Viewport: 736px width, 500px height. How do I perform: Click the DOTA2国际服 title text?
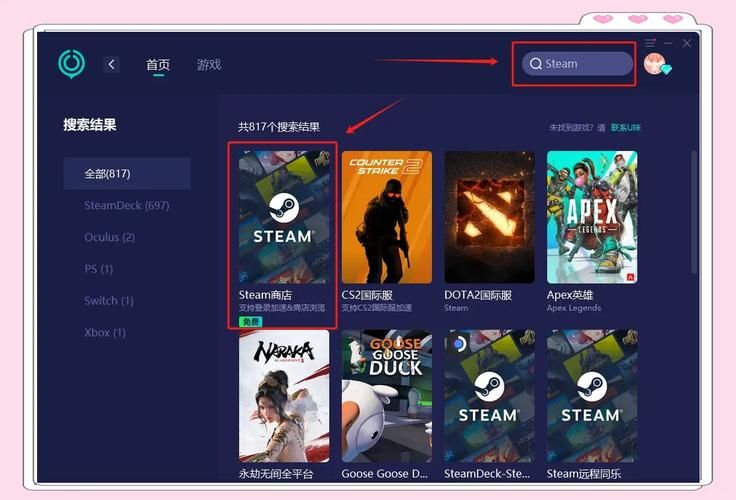pos(478,295)
